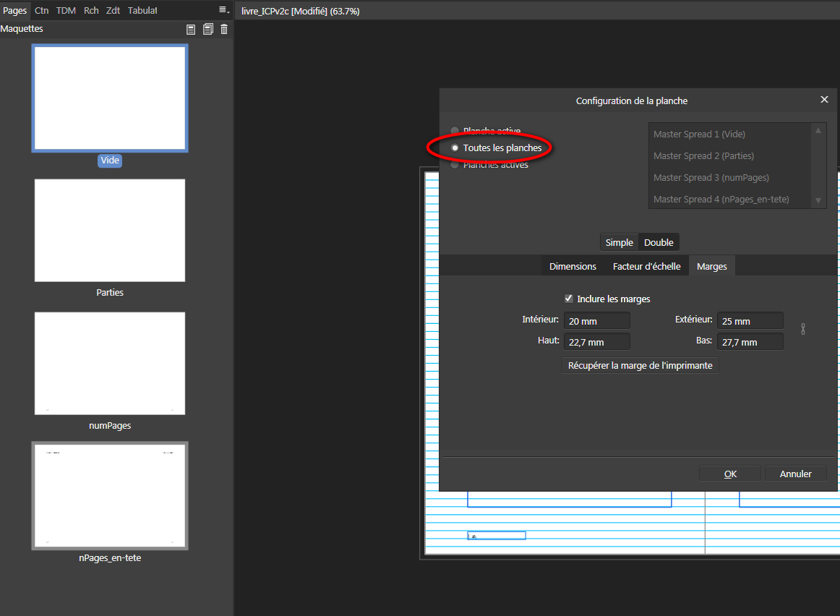Click the Intérieur margin field

coord(597,321)
